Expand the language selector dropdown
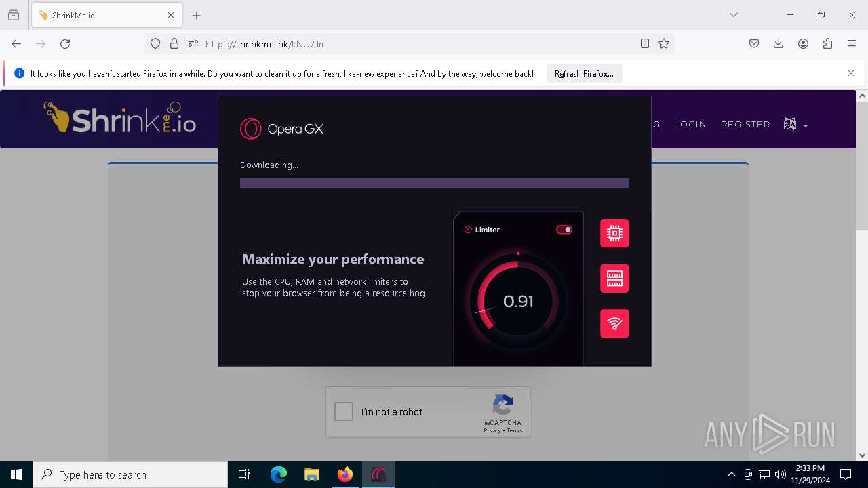The height and width of the screenshot is (488, 868). pos(795,125)
